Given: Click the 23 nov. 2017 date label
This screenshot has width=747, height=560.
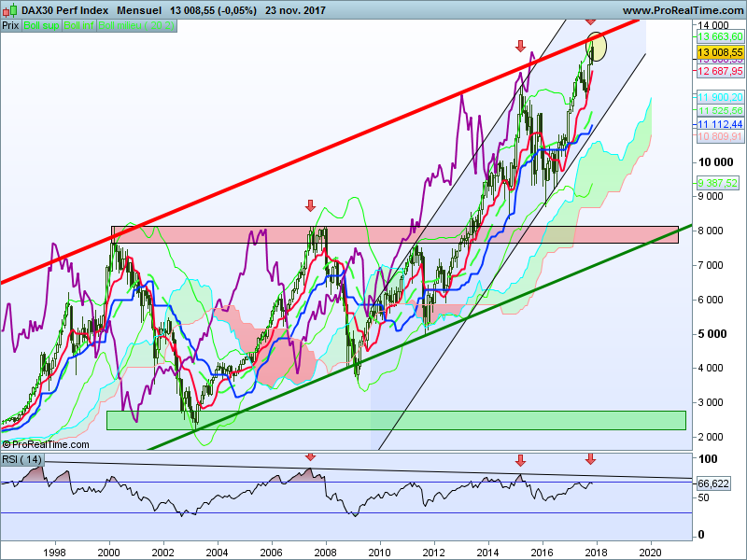Looking at the screenshot, I should [x=295, y=10].
